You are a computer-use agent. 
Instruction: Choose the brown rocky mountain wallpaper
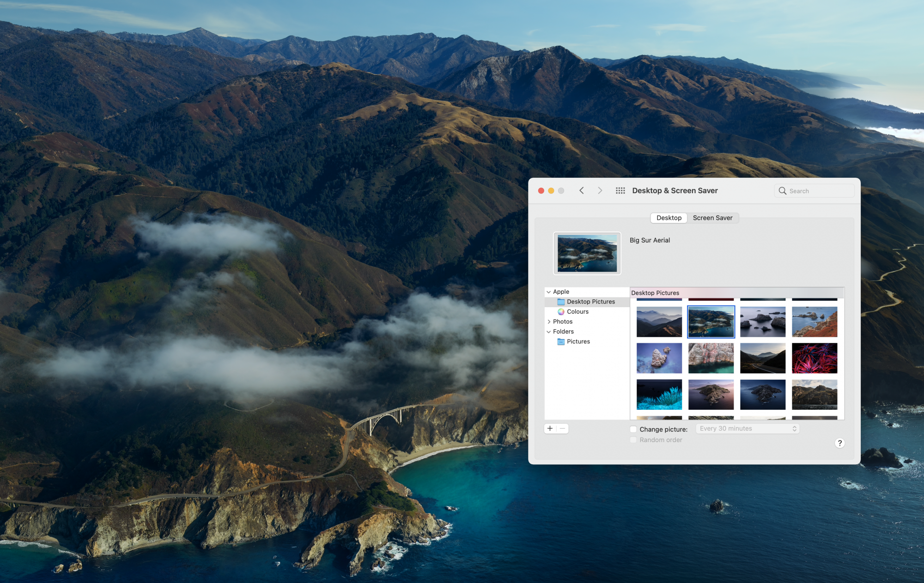pyautogui.click(x=815, y=395)
